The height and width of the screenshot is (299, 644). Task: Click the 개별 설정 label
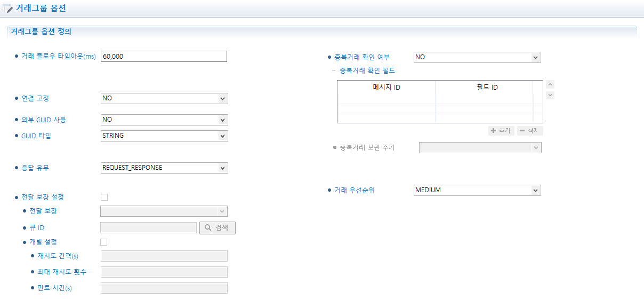[x=43, y=242]
